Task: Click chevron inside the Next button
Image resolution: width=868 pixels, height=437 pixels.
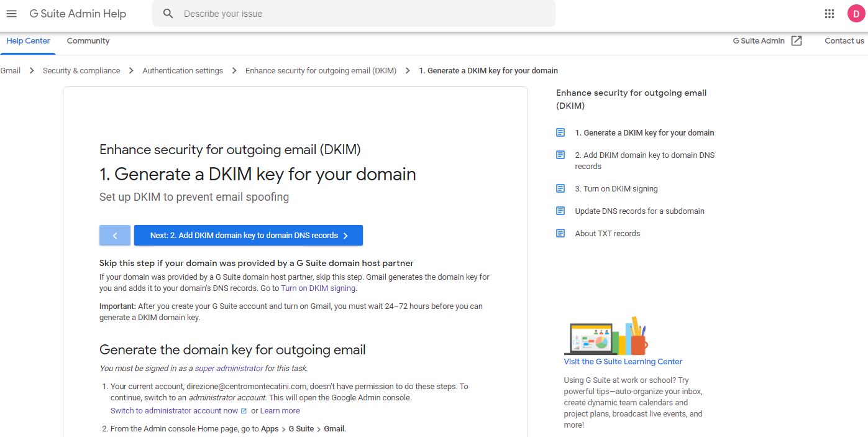Action: [345, 236]
